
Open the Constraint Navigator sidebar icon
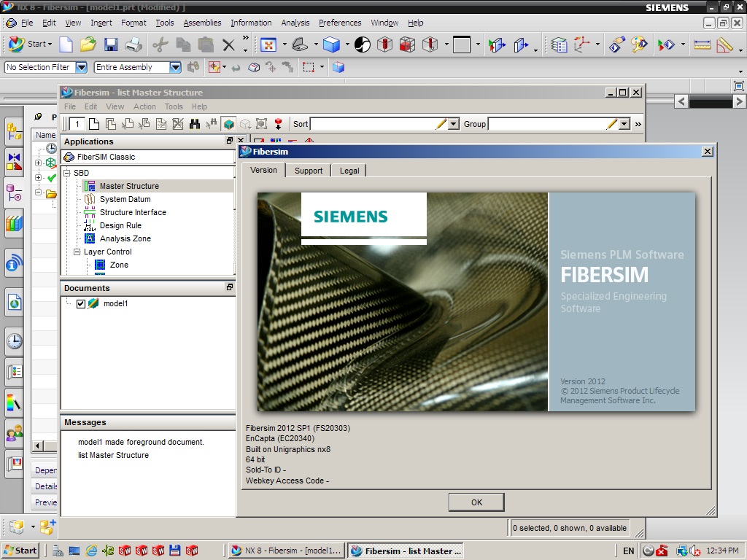pyautogui.click(x=15, y=161)
